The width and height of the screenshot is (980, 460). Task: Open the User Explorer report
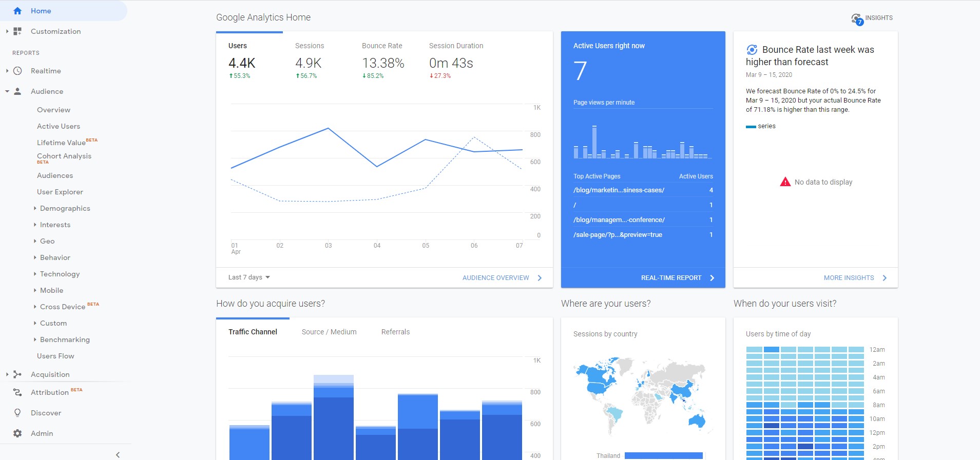tap(60, 192)
